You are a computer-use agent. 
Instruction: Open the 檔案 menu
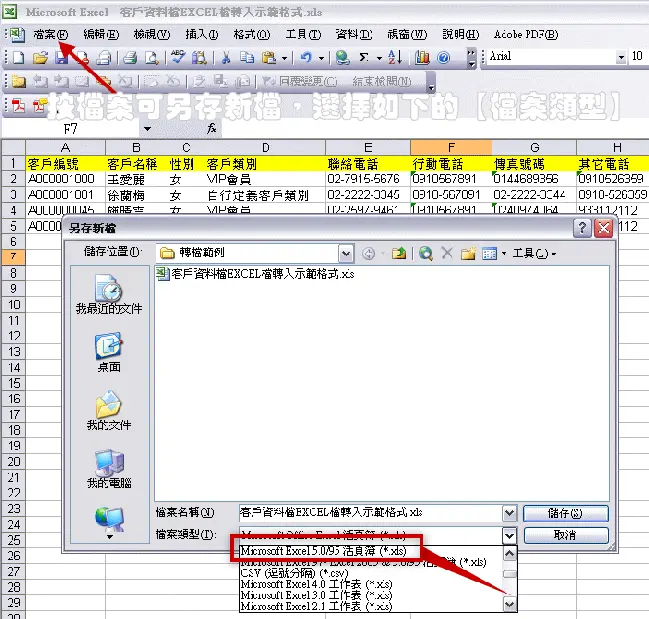point(51,34)
